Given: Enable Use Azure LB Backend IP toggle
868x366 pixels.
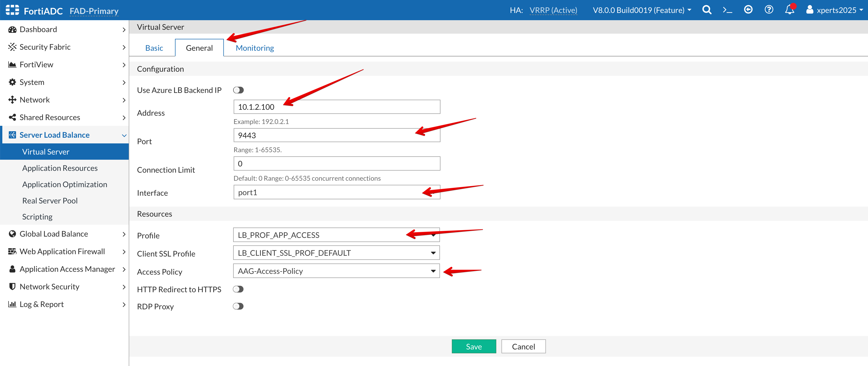Looking at the screenshot, I should [x=238, y=90].
